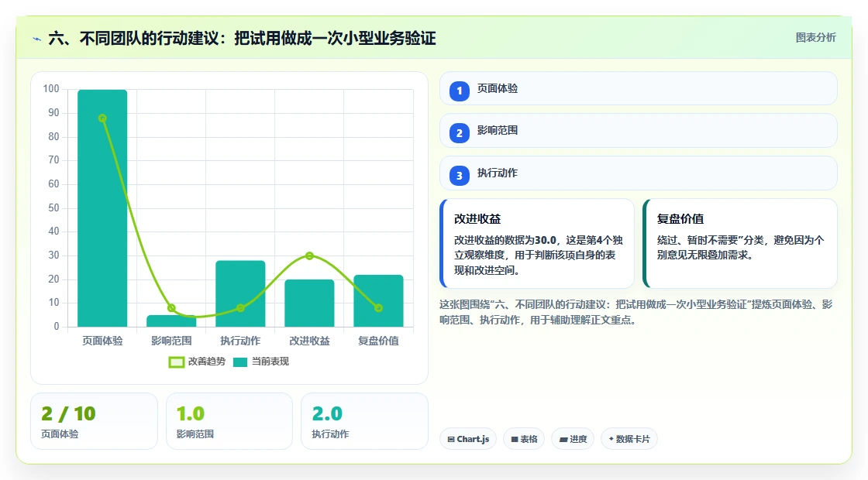The width and height of the screenshot is (868, 480).
Task: Click the x-axis label 执行动作
Action: [x=240, y=341]
